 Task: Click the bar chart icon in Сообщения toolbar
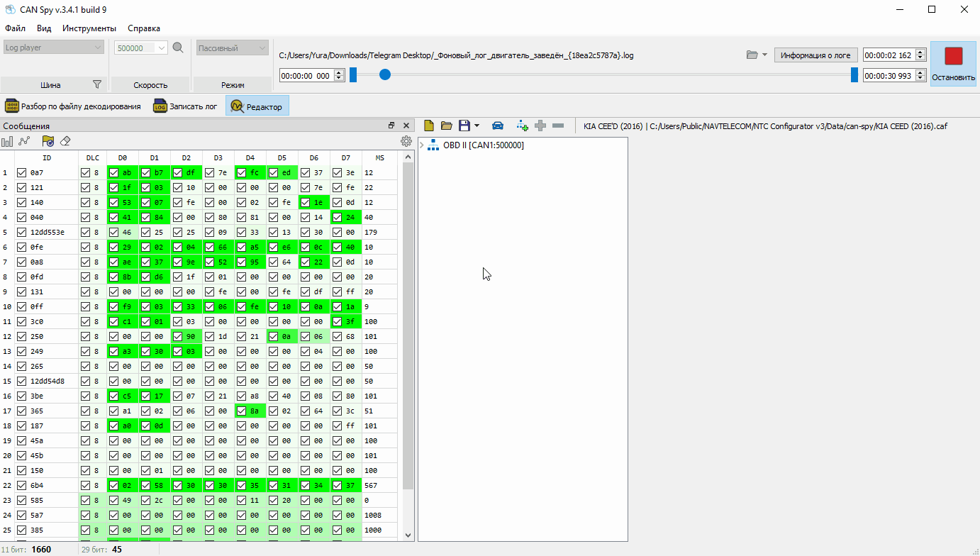(x=8, y=141)
